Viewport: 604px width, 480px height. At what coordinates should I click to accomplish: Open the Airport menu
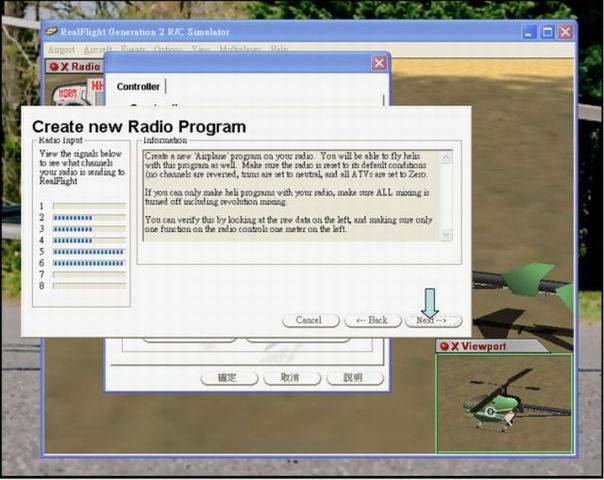tap(61, 50)
